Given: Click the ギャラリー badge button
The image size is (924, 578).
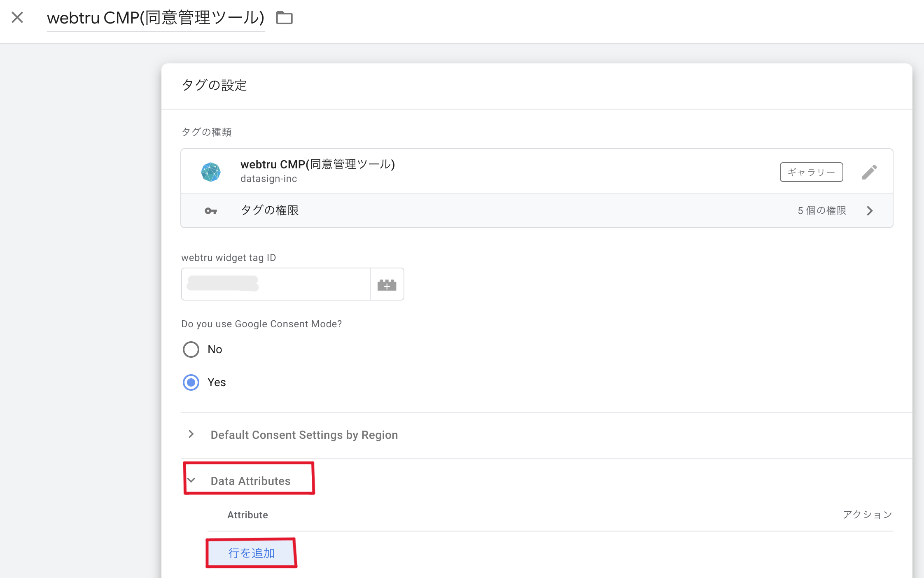Looking at the screenshot, I should click(811, 172).
